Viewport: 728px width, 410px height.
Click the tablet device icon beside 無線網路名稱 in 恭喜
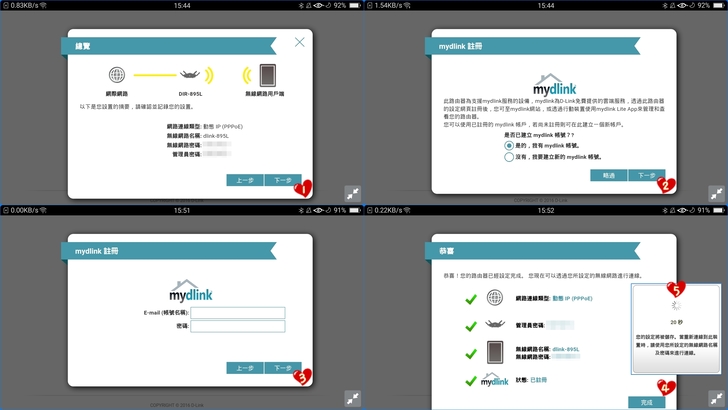click(495, 352)
